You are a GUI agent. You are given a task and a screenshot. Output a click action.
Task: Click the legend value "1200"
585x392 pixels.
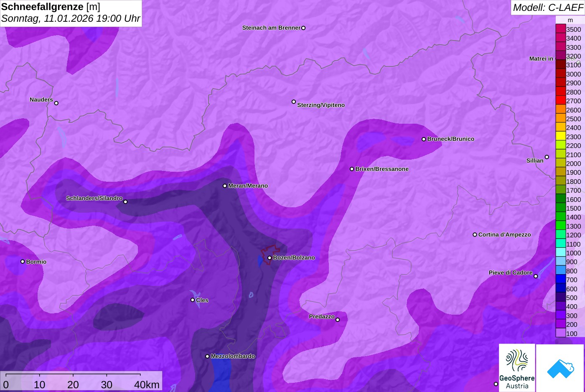(574, 235)
